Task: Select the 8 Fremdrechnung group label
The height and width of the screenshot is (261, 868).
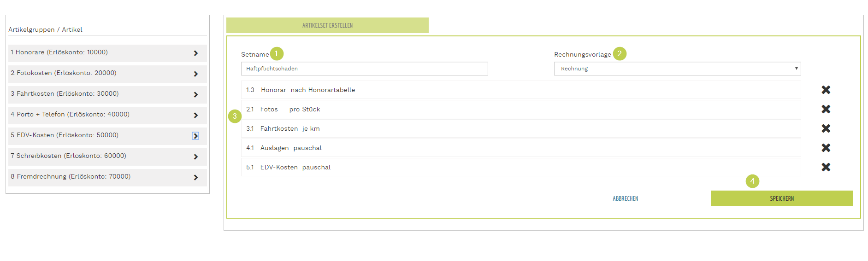Action: point(71,177)
